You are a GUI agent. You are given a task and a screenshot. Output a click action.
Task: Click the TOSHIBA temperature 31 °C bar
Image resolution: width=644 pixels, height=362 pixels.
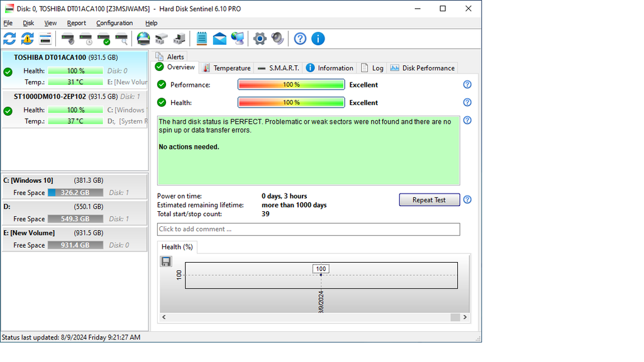tap(75, 82)
